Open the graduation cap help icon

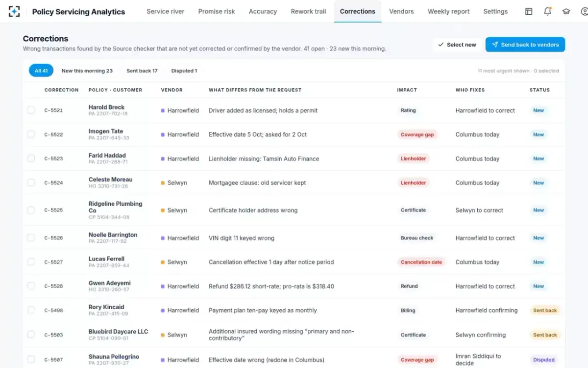[x=566, y=11]
